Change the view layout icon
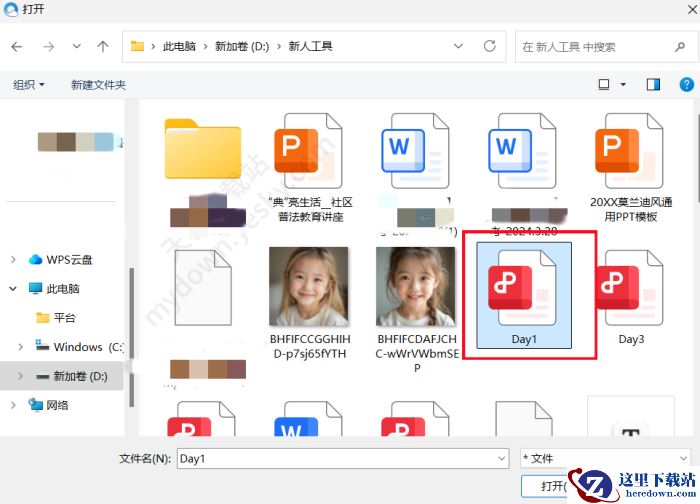700x504 pixels. click(604, 84)
